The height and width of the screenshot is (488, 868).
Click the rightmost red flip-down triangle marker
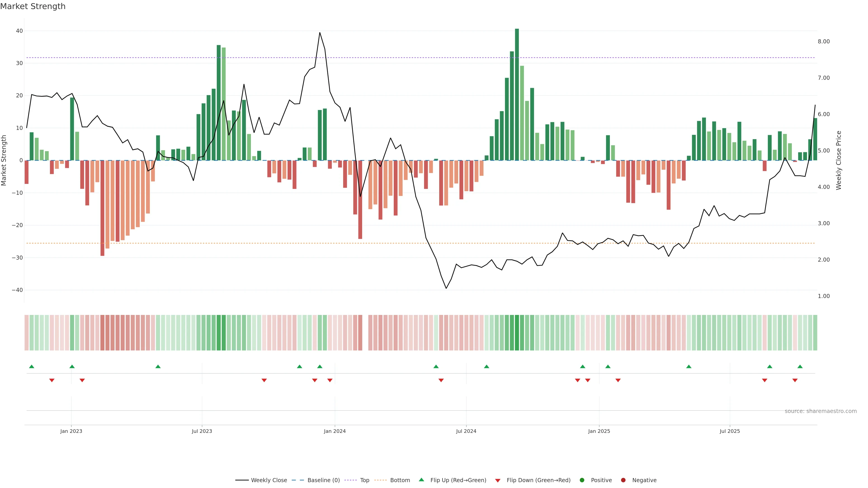point(795,380)
